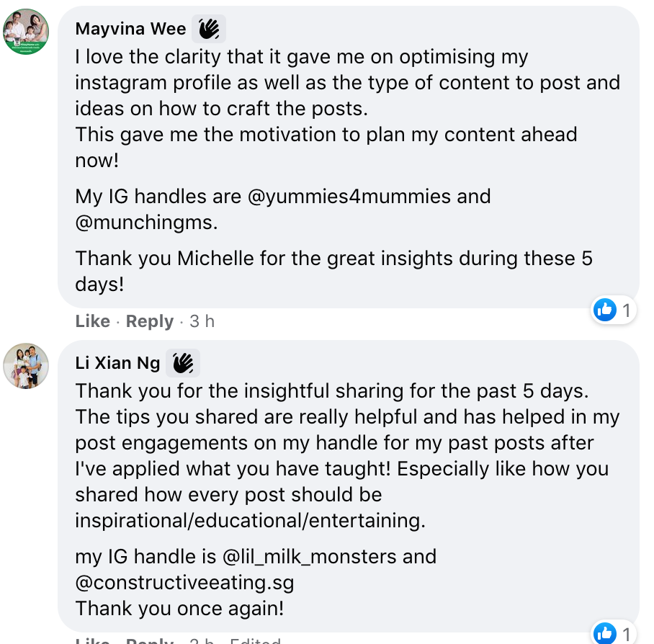Open the Mayvina Wee name link

click(x=130, y=29)
